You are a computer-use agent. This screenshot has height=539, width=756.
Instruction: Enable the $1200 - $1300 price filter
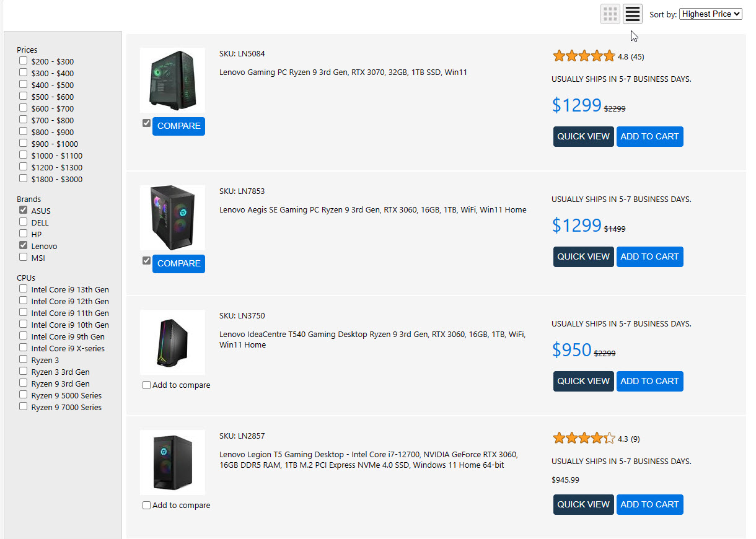[x=24, y=167]
